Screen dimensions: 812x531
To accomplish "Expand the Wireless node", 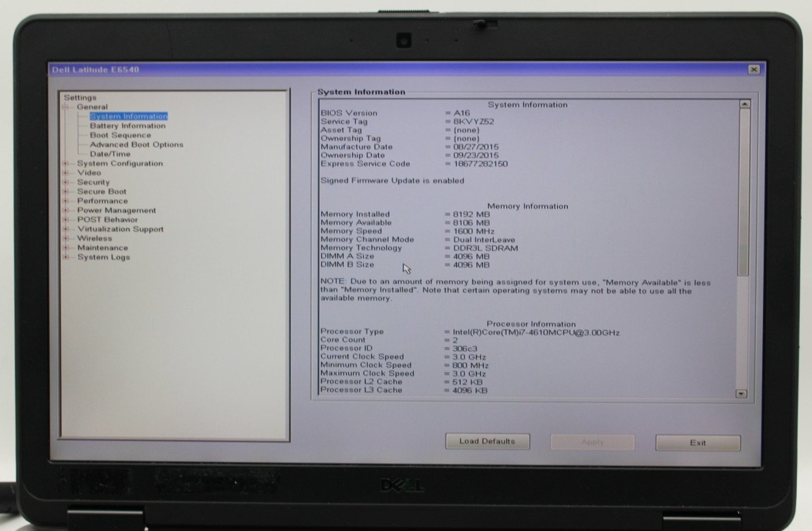I will pos(65,238).
